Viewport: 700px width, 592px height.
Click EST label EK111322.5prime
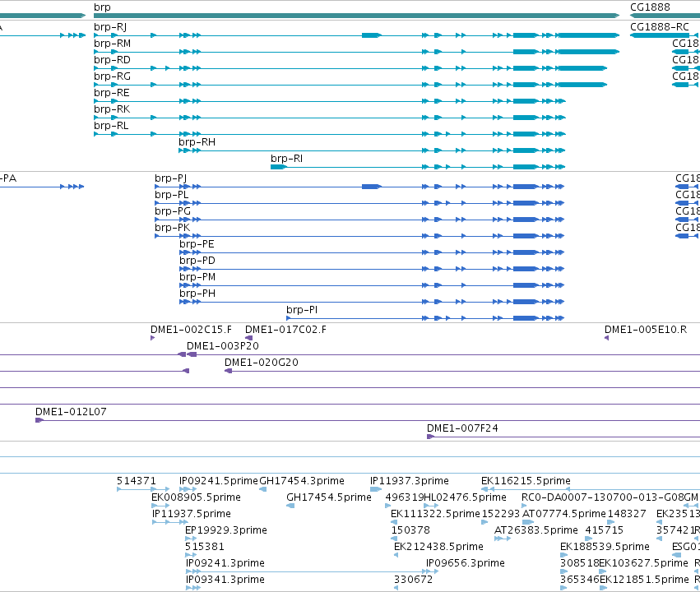point(435,514)
